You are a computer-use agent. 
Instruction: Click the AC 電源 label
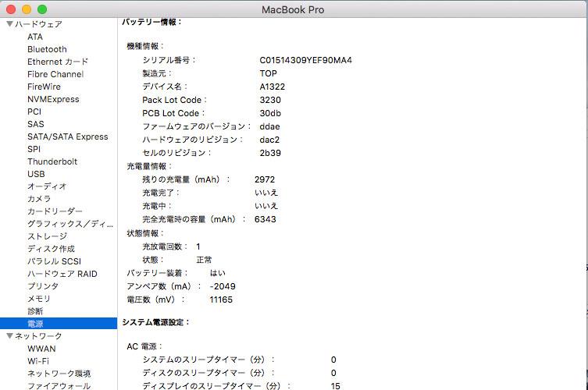tap(144, 346)
